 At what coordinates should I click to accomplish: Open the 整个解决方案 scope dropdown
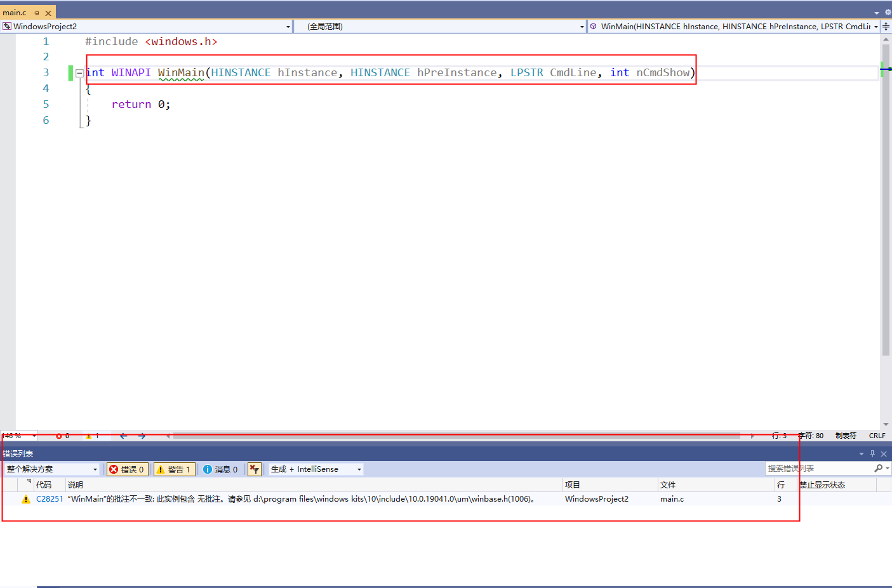click(51, 469)
